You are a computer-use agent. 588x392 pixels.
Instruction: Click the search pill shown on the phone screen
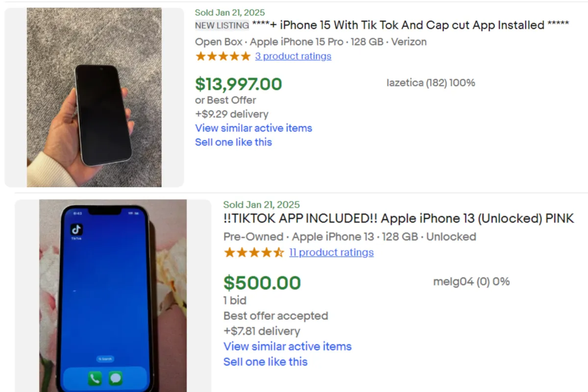[x=105, y=359]
